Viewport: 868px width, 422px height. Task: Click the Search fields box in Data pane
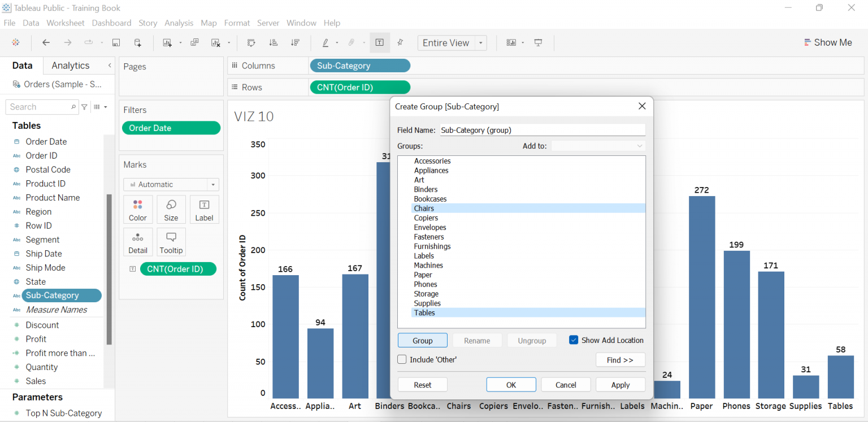(x=42, y=107)
